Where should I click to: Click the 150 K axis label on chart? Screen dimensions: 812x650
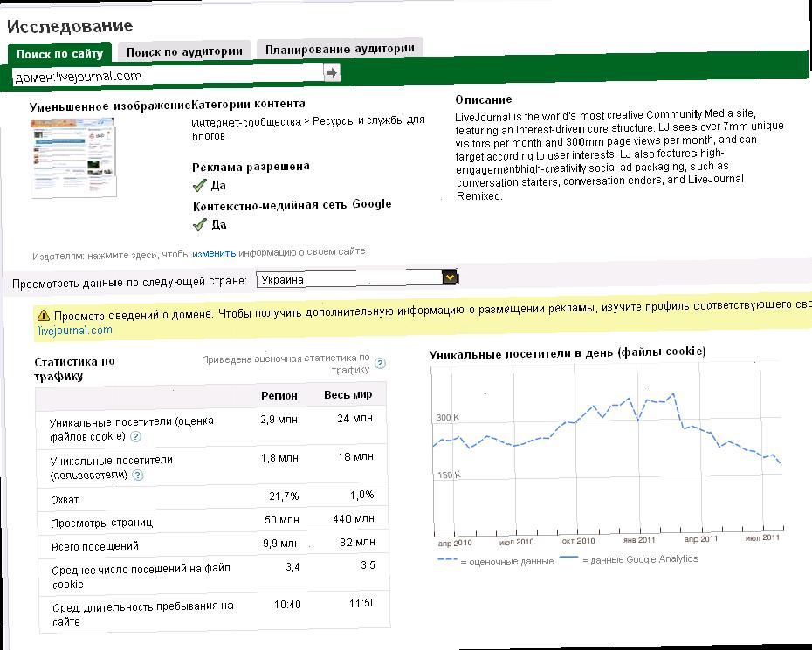pos(450,475)
